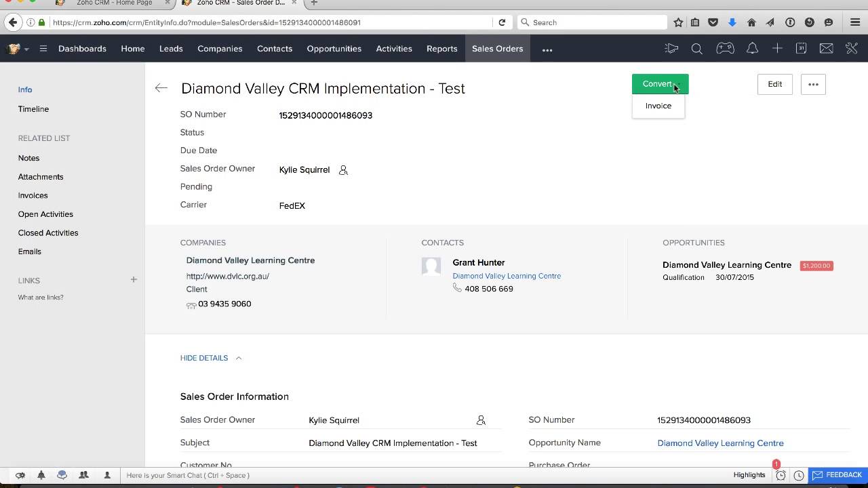Click the bell icon in bottom chat bar
Image resolution: width=868 pixels, height=488 pixels.
[41, 475]
